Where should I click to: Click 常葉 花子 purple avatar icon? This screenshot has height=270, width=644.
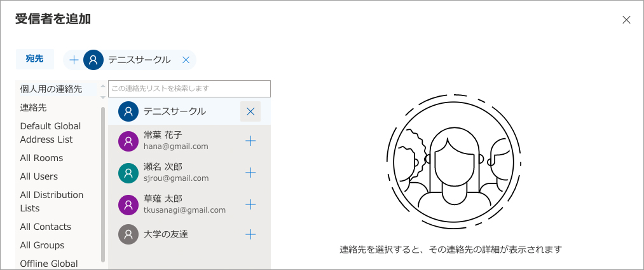point(128,141)
